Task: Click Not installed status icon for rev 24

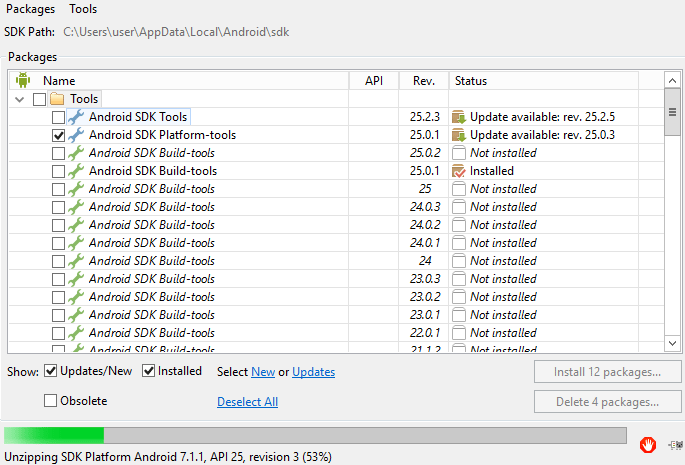Action: coord(459,261)
